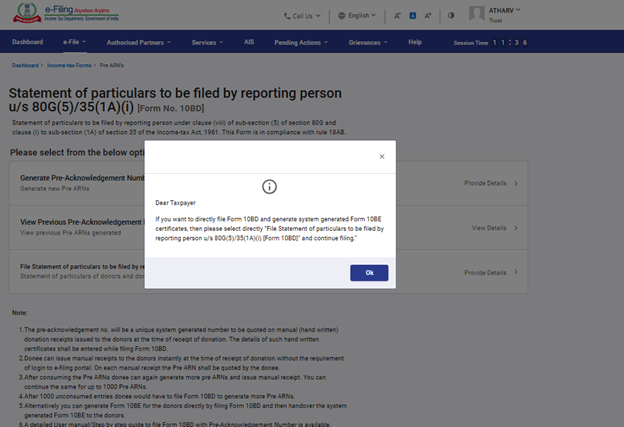Open the Authorised Partners menu
The width and height of the screenshot is (624, 427).
click(x=141, y=42)
